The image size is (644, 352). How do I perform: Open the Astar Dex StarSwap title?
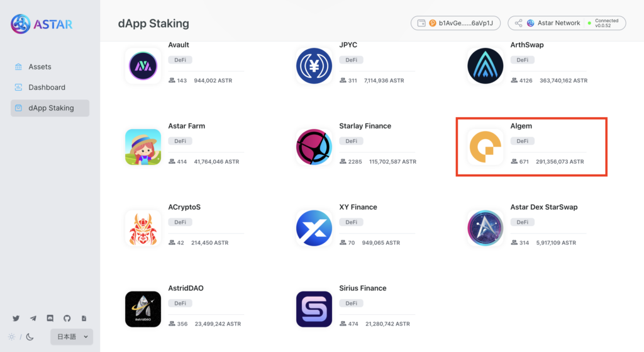(x=544, y=207)
